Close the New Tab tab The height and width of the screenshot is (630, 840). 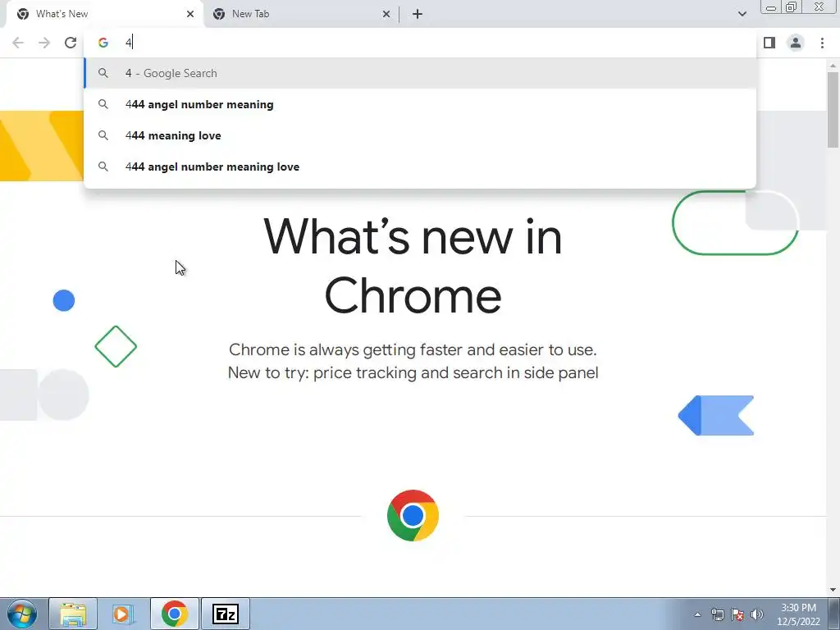click(386, 14)
